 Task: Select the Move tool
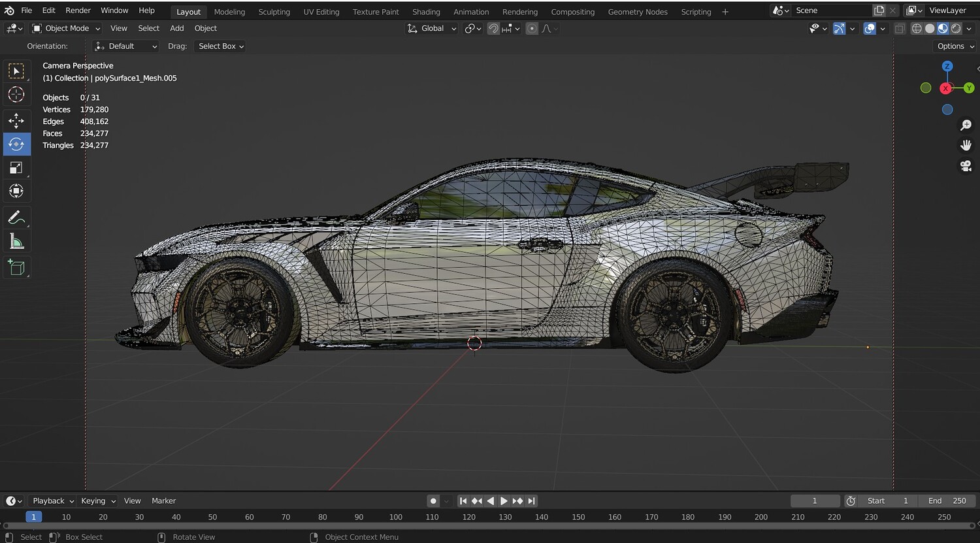pyautogui.click(x=16, y=120)
